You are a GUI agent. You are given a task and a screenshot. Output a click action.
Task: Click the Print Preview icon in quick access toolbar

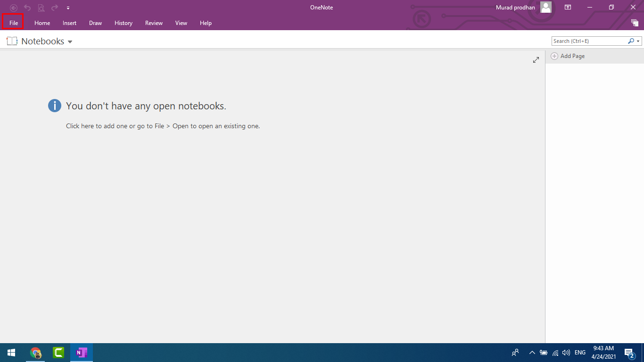(x=41, y=8)
